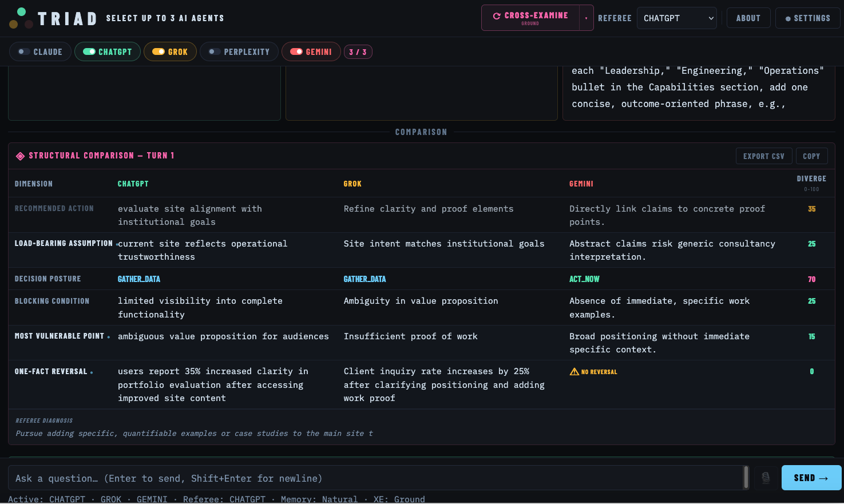Viewport: 844px width, 504px height.
Task: Select the One-Fact Reversal row label
Action: click(x=51, y=371)
